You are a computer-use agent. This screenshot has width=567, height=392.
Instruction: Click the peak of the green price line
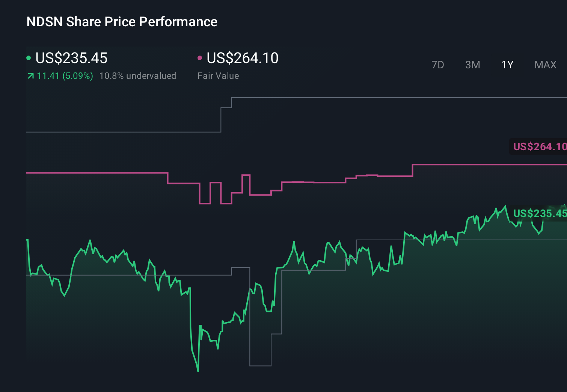coord(505,206)
